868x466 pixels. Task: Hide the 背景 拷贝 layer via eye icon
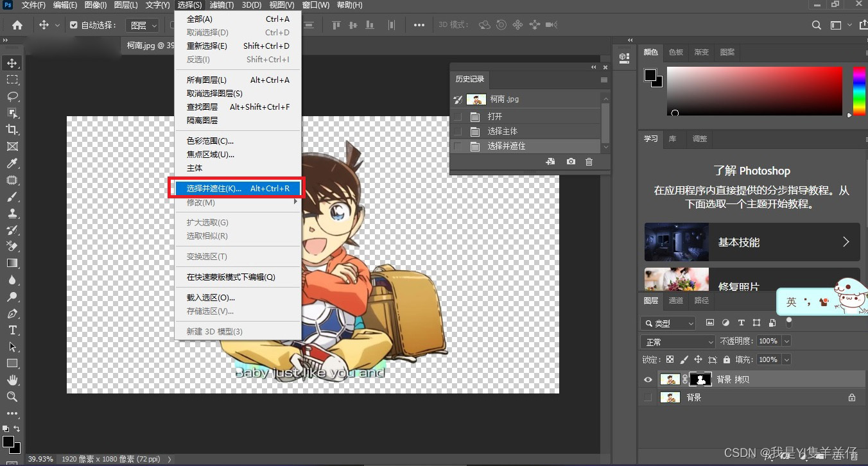click(x=648, y=379)
